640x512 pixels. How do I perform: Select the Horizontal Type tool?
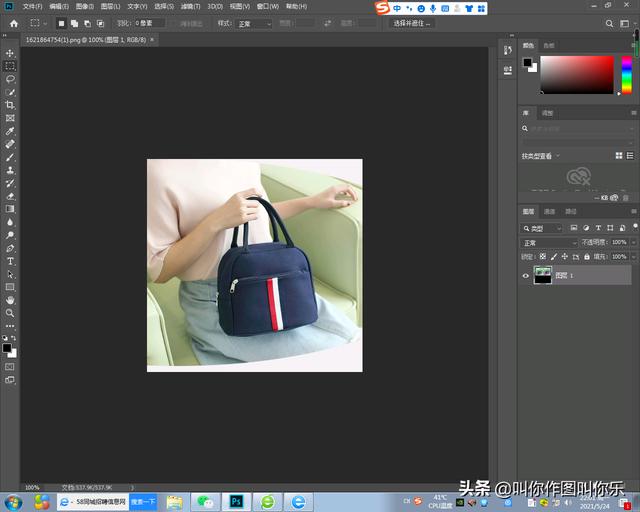[11, 261]
